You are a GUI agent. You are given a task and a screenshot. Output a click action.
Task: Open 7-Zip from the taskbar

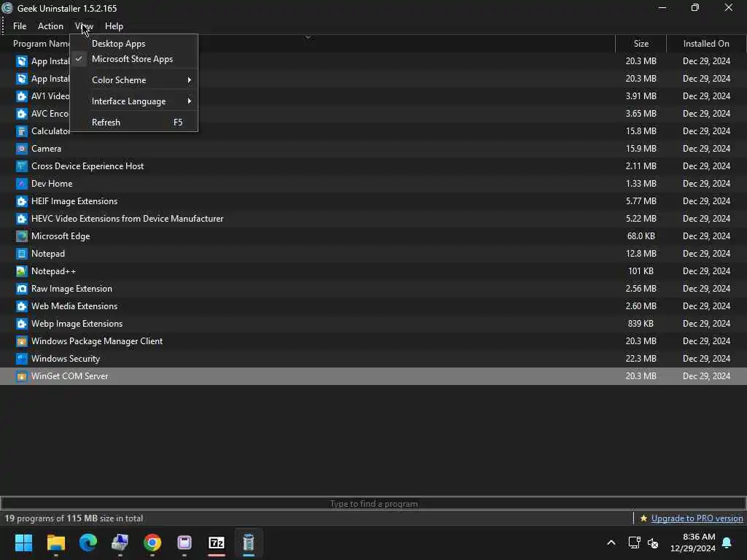[216, 542]
